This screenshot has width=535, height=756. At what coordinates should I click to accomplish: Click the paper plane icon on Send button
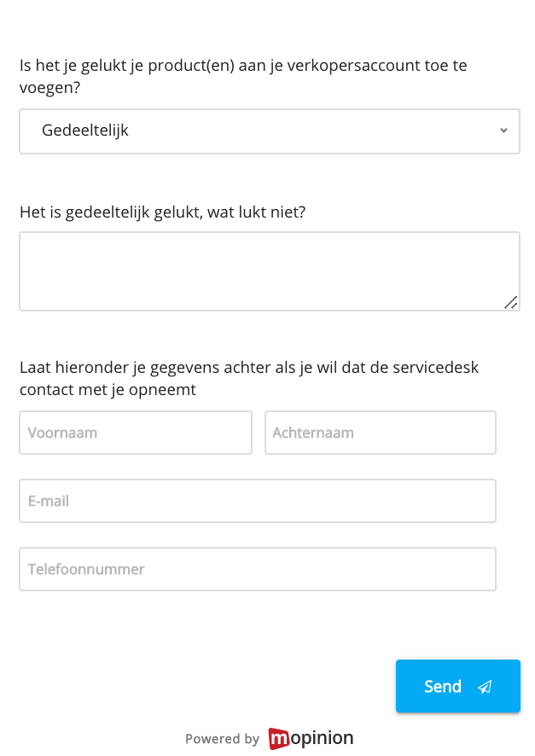[x=485, y=686]
